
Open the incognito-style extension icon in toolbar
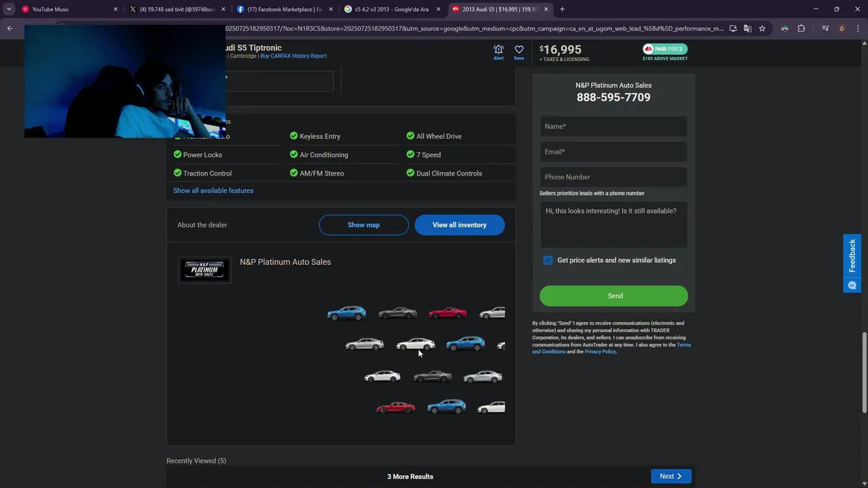785,28
